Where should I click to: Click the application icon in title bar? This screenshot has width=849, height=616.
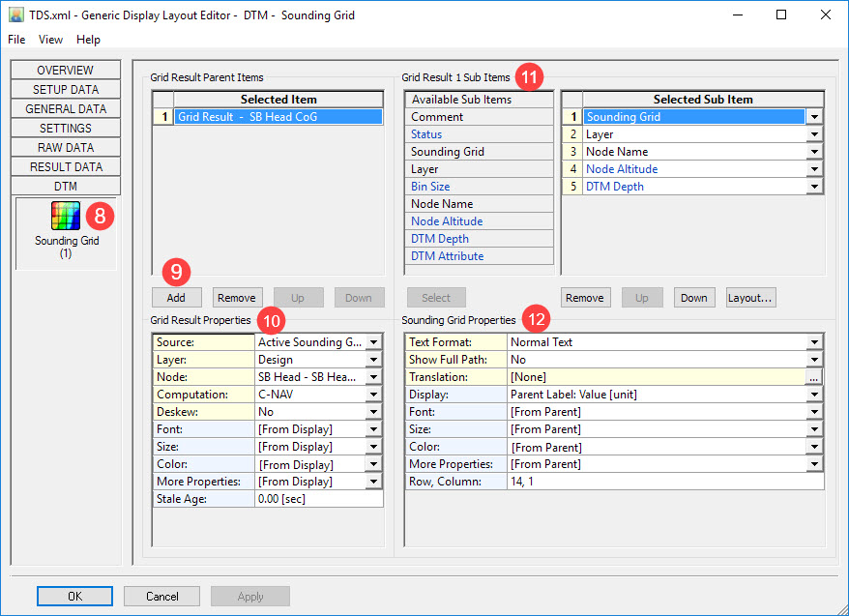tap(15, 15)
